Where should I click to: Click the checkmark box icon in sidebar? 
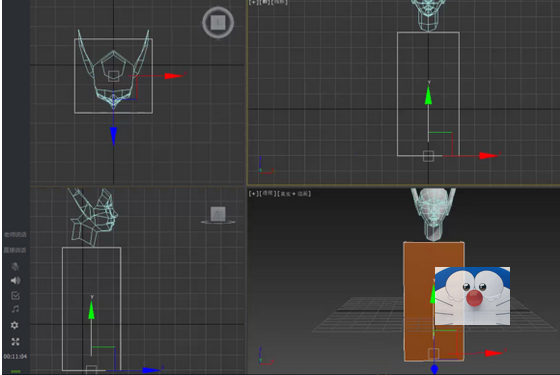15,295
